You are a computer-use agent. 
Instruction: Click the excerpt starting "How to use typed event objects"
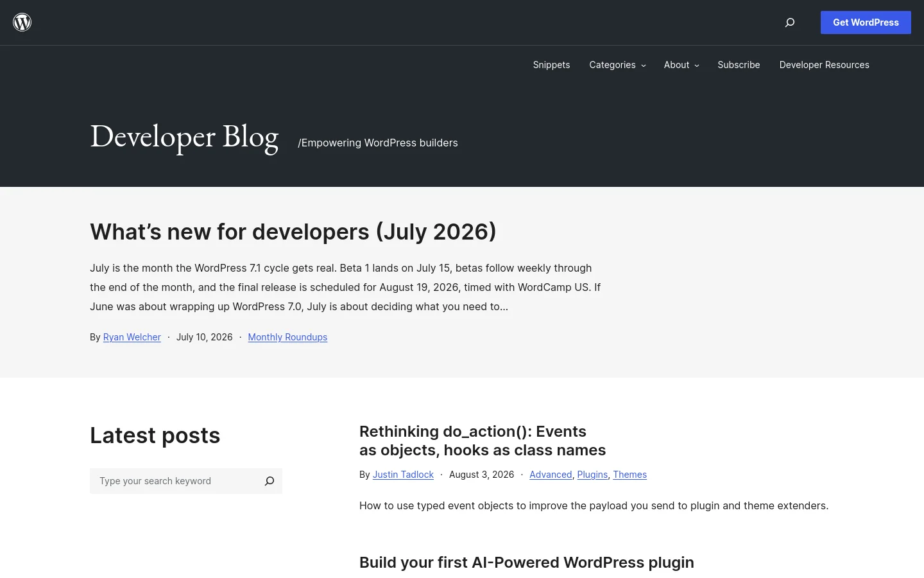point(594,505)
